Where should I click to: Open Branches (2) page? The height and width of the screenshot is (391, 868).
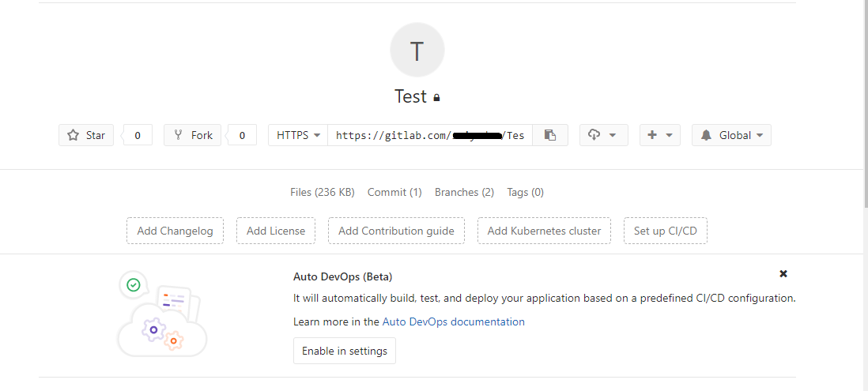pos(464,192)
